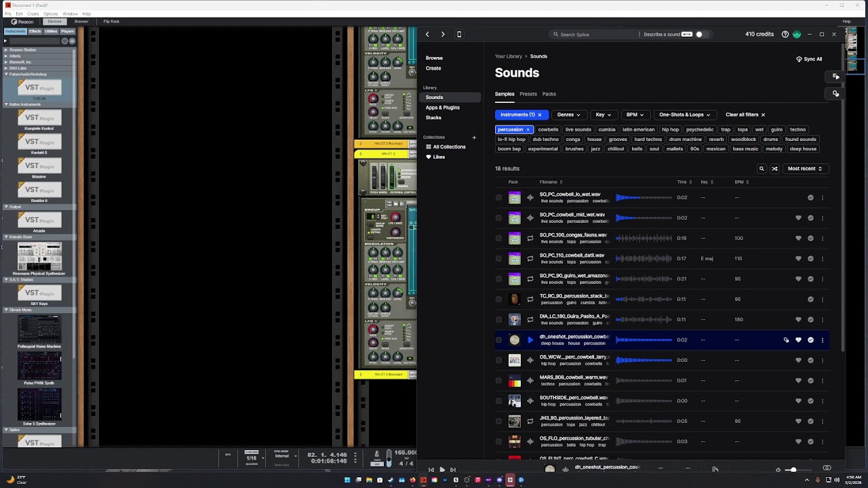
Task: Switch to Reason's Browser tab
Action: tap(81, 22)
